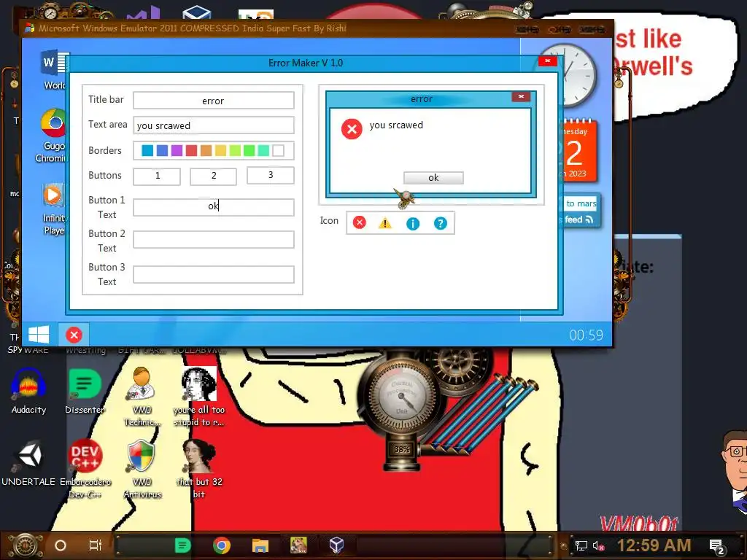The image size is (747, 560).
Task: Launch VMO Antivirus shield shortcut
Action: (142, 469)
